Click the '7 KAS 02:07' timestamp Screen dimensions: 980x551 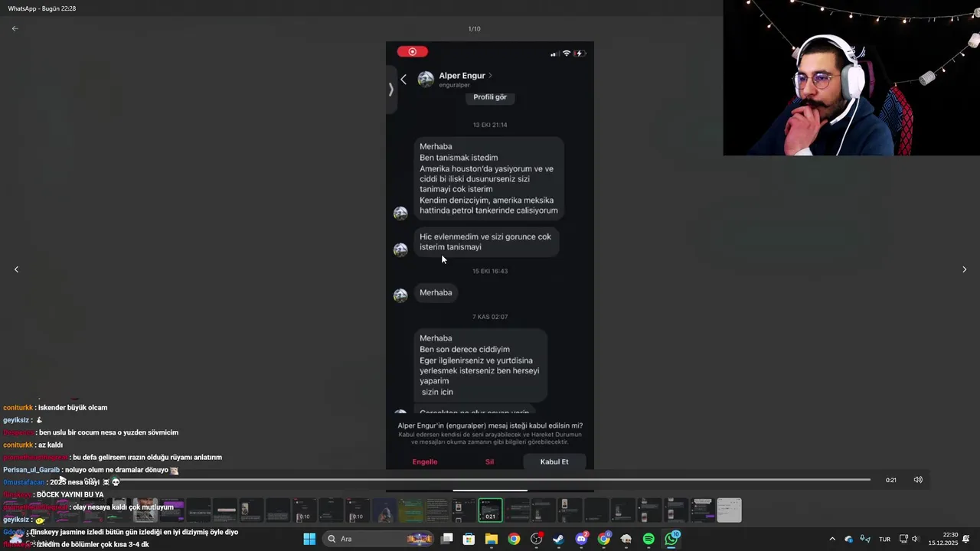point(490,317)
